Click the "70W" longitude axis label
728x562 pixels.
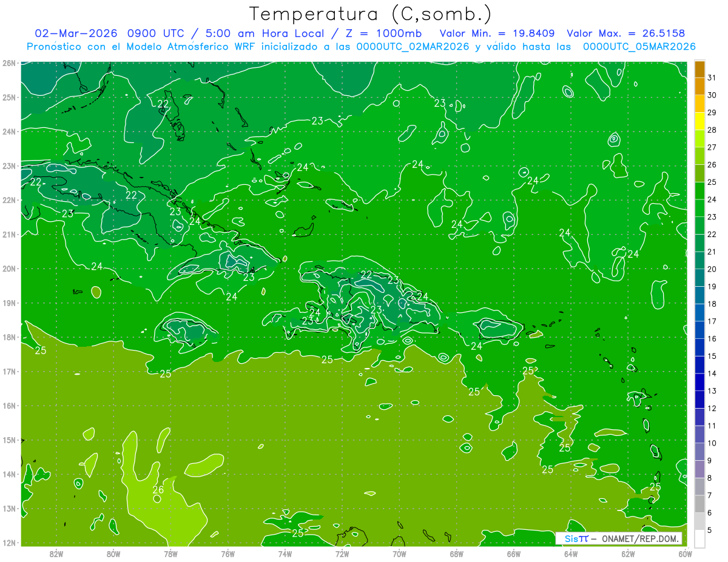click(x=399, y=553)
